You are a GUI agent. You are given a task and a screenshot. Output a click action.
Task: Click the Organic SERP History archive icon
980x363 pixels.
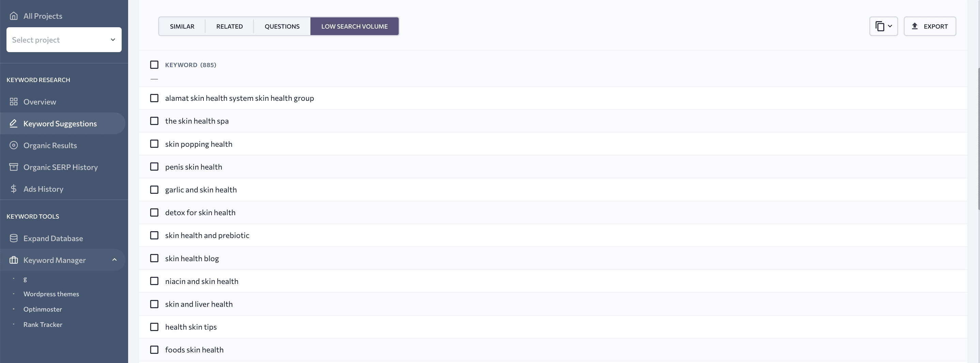click(x=14, y=167)
